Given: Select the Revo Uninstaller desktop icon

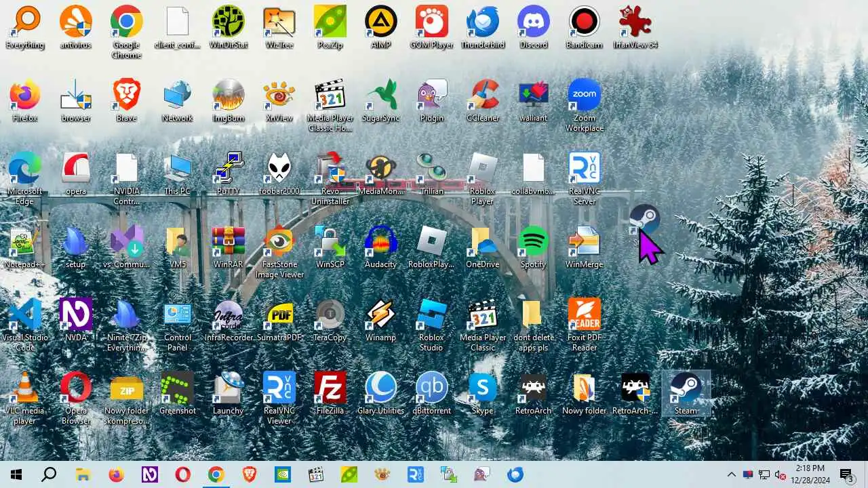Looking at the screenshot, I should 330,178.
